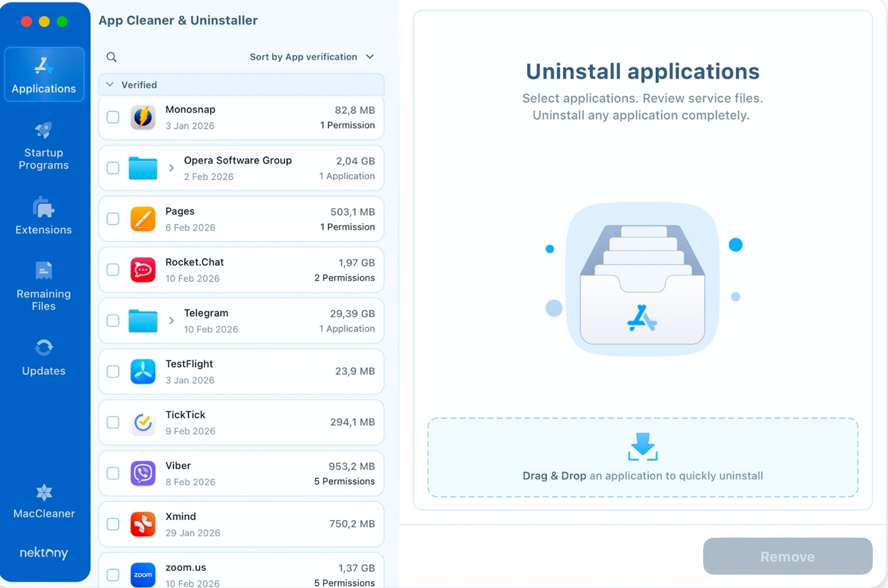The height and width of the screenshot is (588, 888).
Task: Click the Uninstall applications heading
Action: pos(643,71)
